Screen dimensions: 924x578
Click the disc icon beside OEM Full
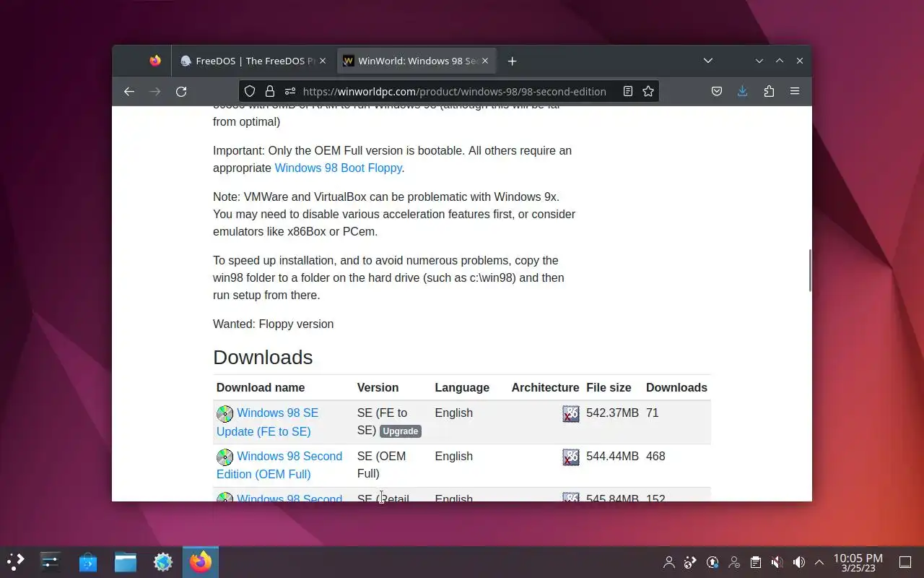[x=225, y=457]
